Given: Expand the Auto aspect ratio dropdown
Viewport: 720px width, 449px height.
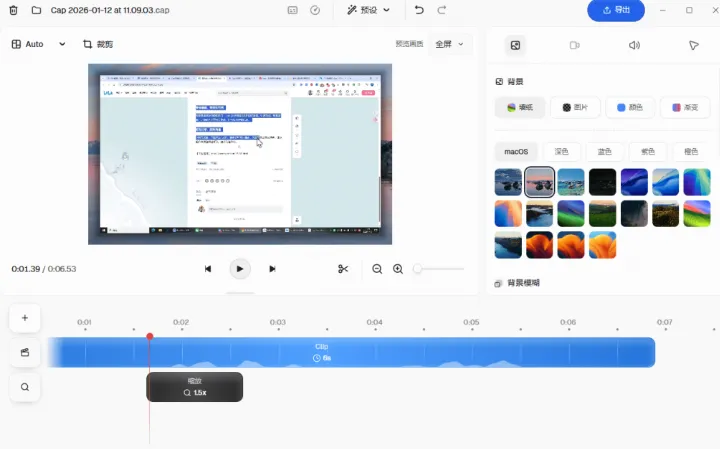Looking at the screenshot, I should click(x=38, y=44).
